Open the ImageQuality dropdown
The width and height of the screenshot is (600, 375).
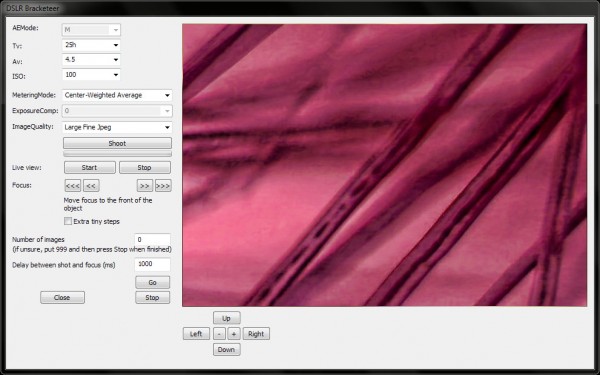[x=117, y=127]
